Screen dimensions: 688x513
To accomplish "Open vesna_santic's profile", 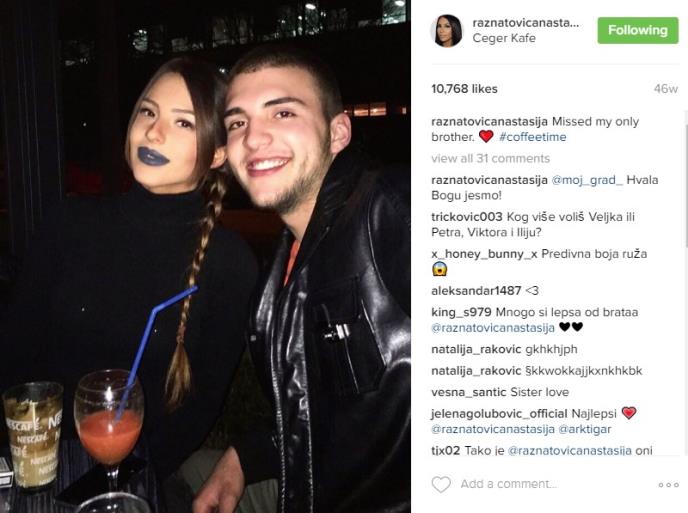I will pos(469,392).
